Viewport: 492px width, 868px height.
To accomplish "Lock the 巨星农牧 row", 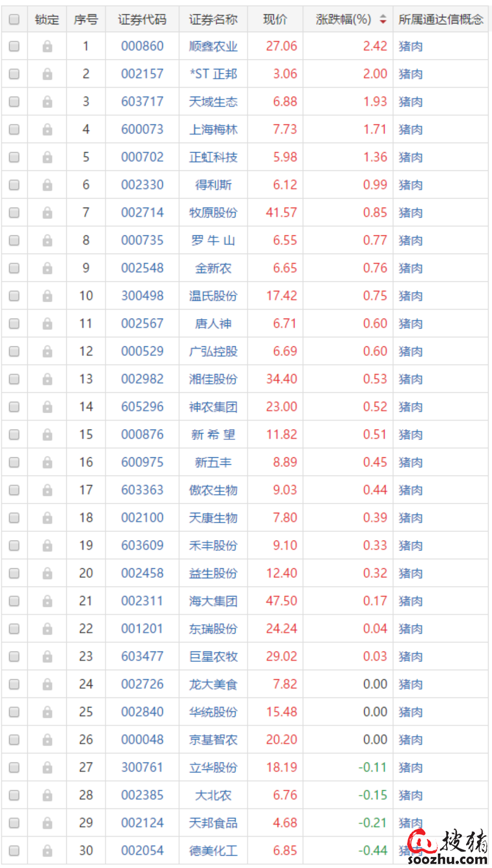I will point(47,657).
